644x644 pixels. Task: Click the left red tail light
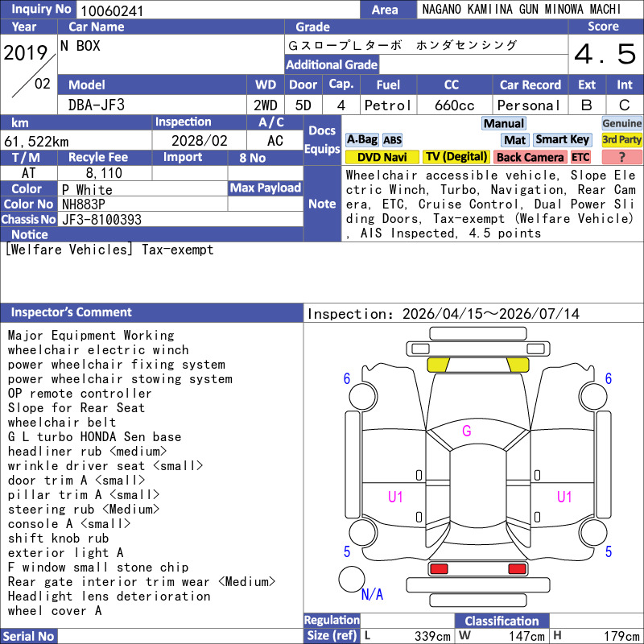438,569
